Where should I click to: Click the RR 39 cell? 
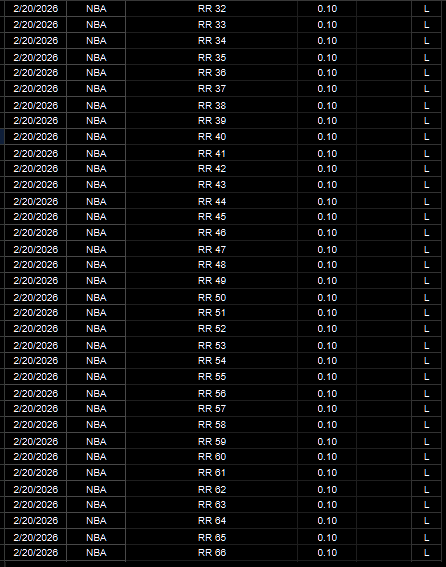click(x=212, y=121)
